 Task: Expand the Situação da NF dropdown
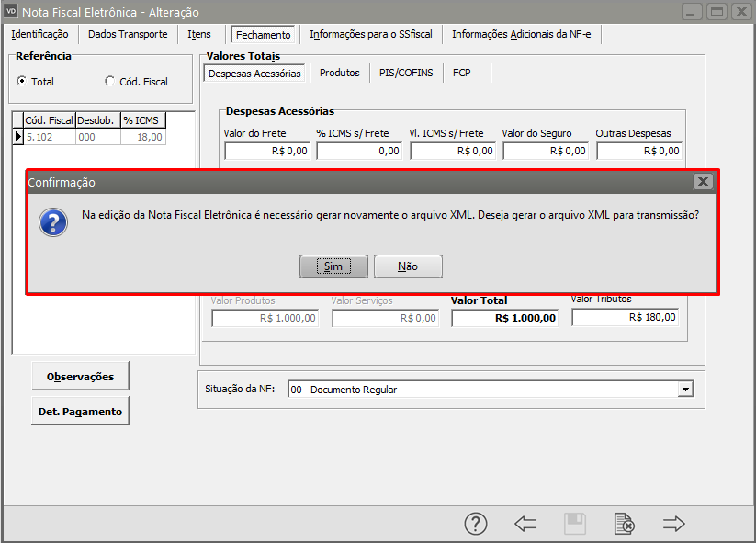click(x=684, y=390)
